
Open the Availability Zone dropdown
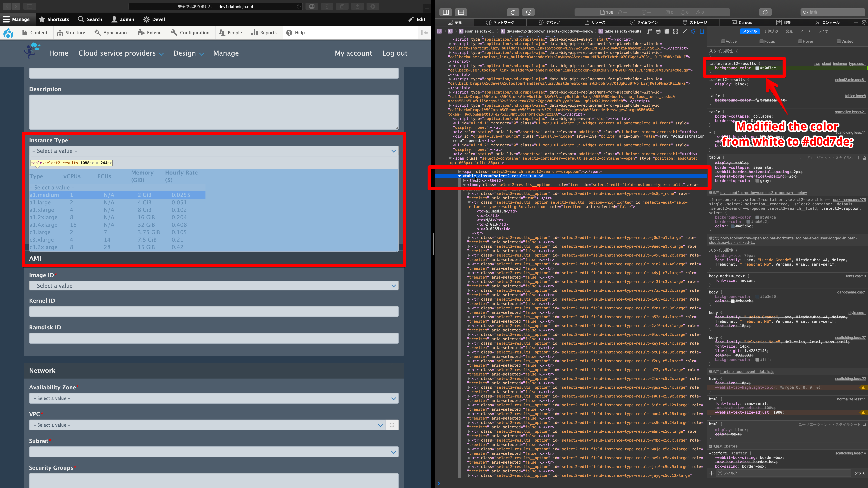coord(214,398)
